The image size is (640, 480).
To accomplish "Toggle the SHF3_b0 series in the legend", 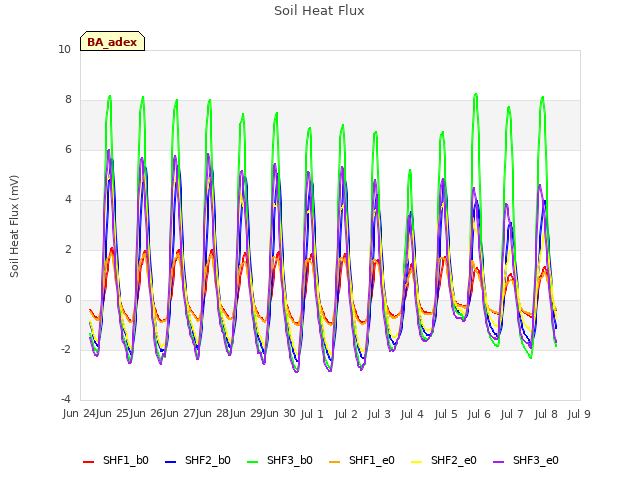I will coord(280,460).
